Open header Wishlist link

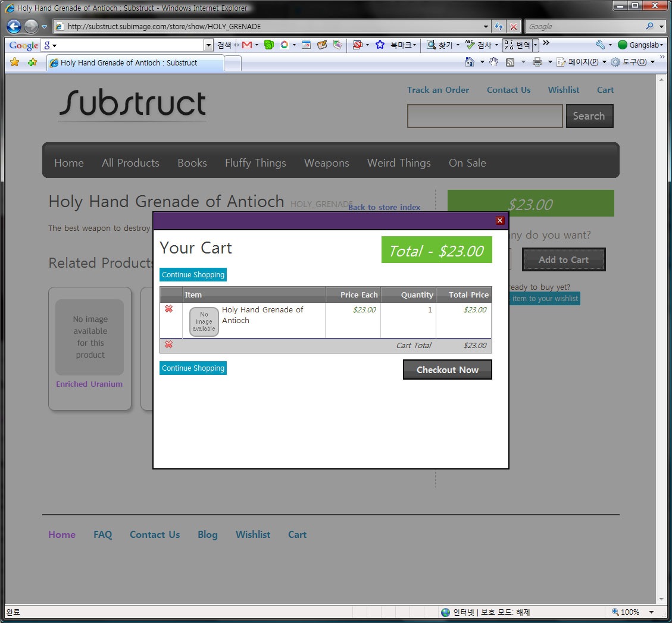click(x=563, y=90)
